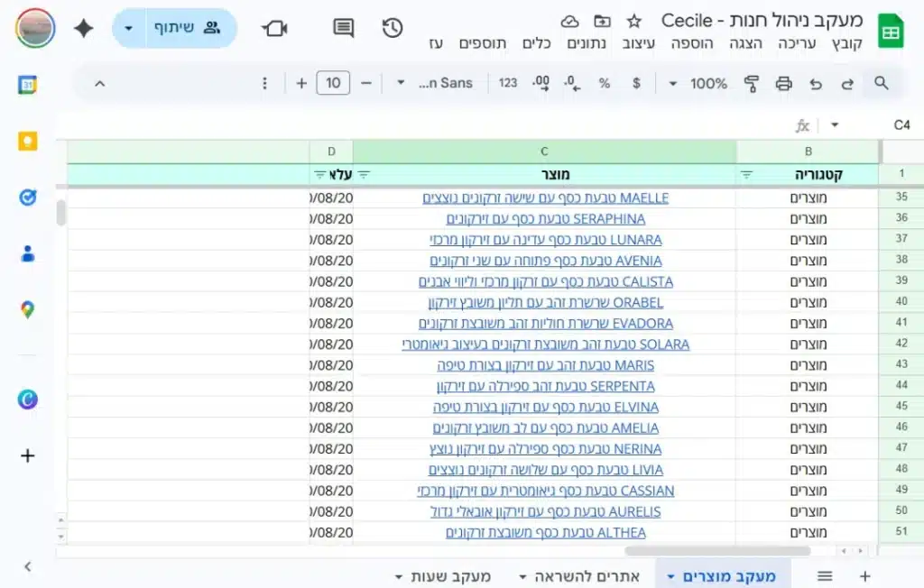This screenshot has height=588, width=924.
Task: Open the SERAPHINA product link
Action: point(545,219)
